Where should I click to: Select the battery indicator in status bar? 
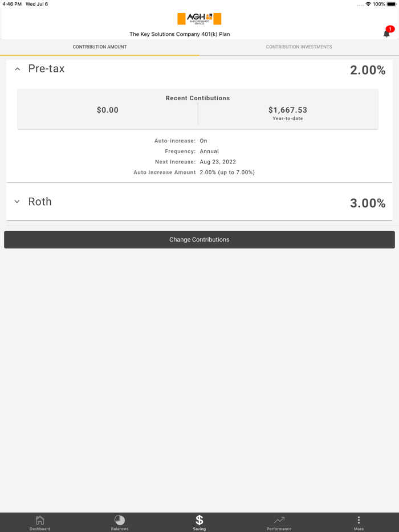392,5
